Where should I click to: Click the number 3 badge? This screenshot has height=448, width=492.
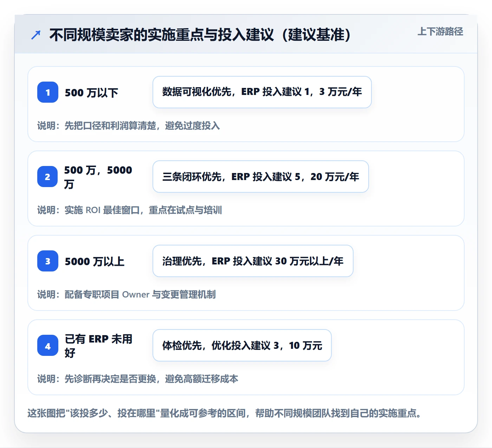click(48, 261)
